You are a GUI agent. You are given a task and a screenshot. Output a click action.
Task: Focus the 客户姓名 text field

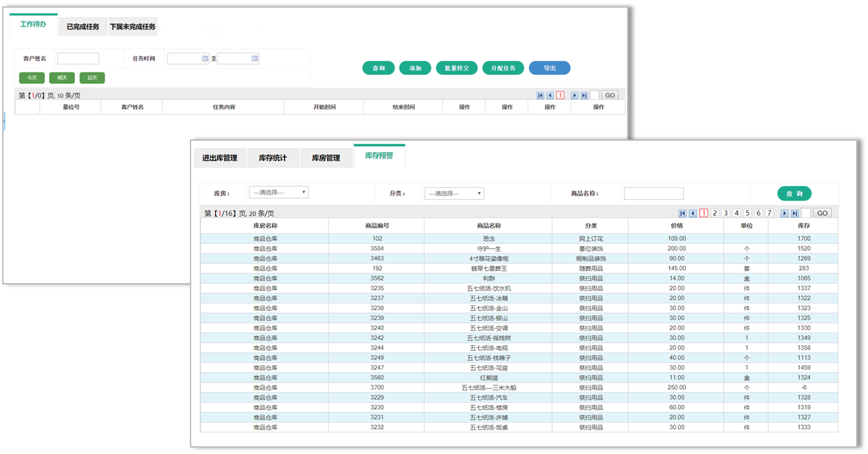coord(78,59)
